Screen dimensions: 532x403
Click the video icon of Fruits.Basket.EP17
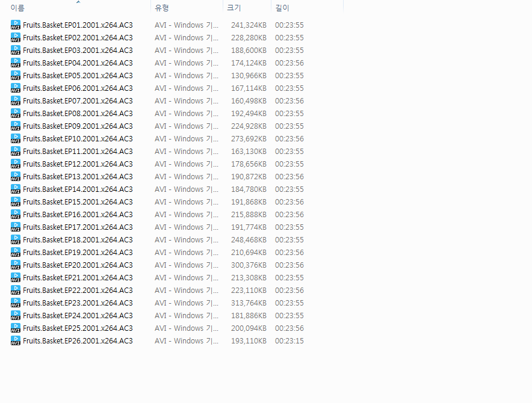(16, 227)
